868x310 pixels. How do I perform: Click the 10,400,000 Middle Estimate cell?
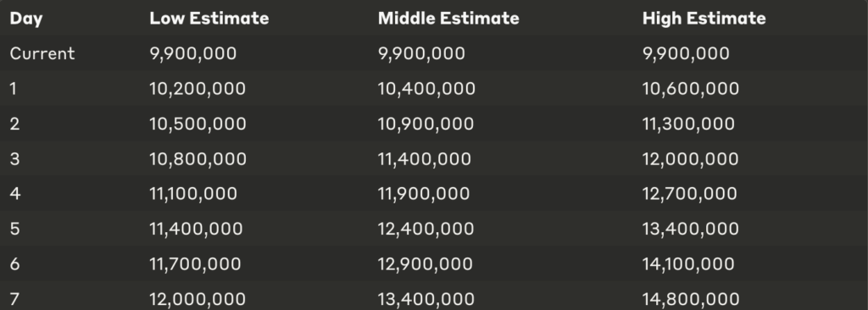pos(427,89)
